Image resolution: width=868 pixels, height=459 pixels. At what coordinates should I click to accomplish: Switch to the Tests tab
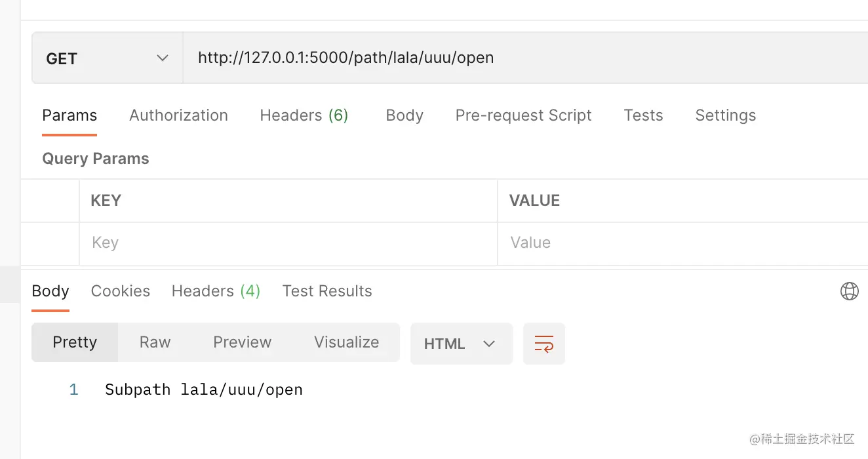643,115
